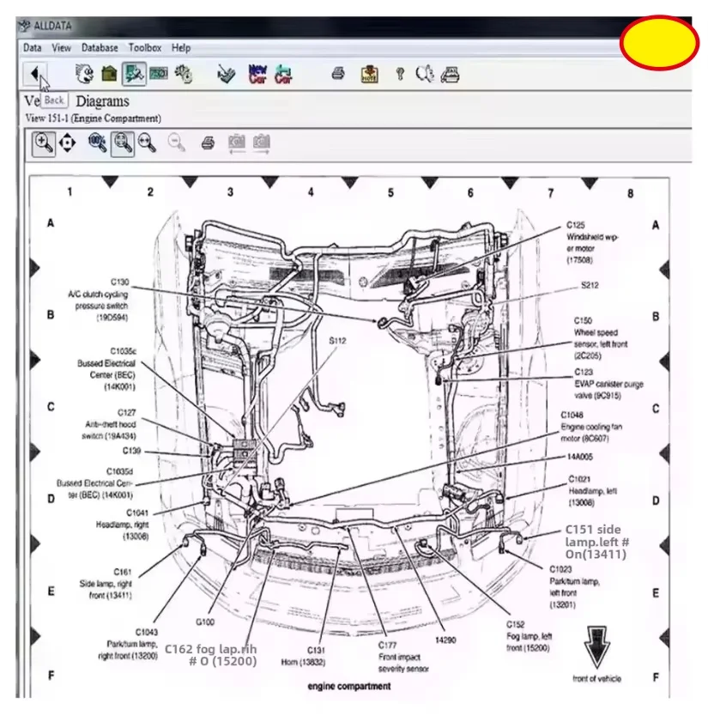708x728 pixels.
Task: Print the diagram from the diagram toolbar
Action: (x=208, y=143)
